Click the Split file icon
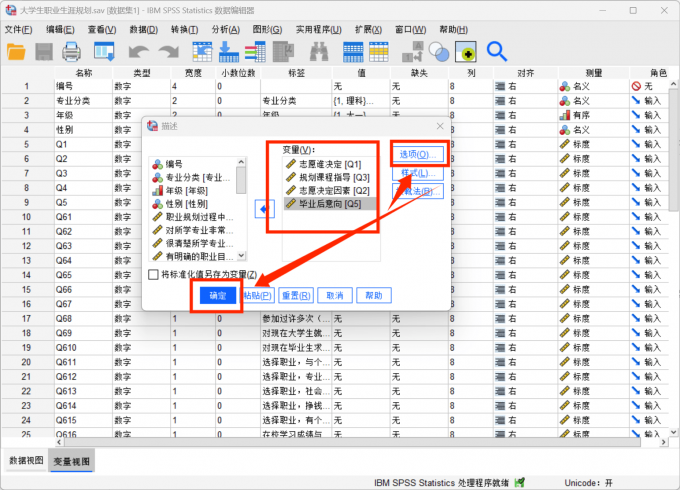The image size is (680, 490). 412,52
